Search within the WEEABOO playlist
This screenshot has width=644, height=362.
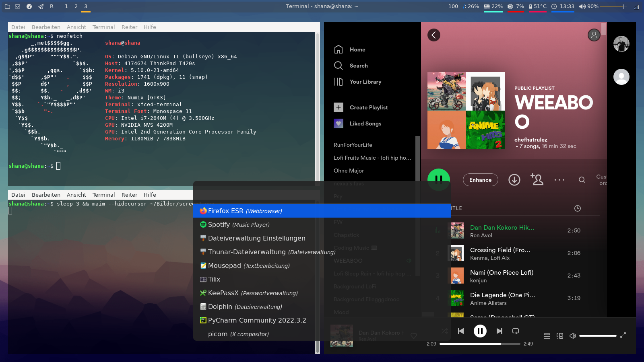click(x=582, y=180)
